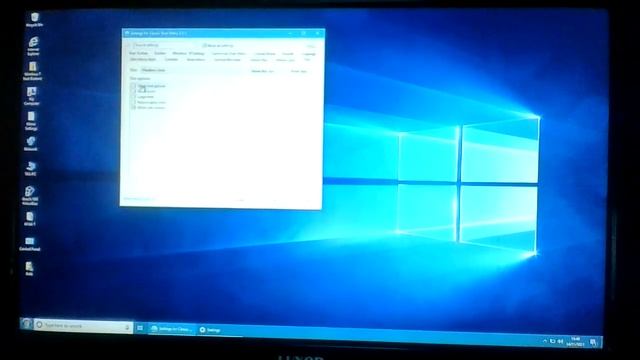Click the microphone icon in taskbar search
This screenshot has height=360, width=640.
[x=127, y=327]
